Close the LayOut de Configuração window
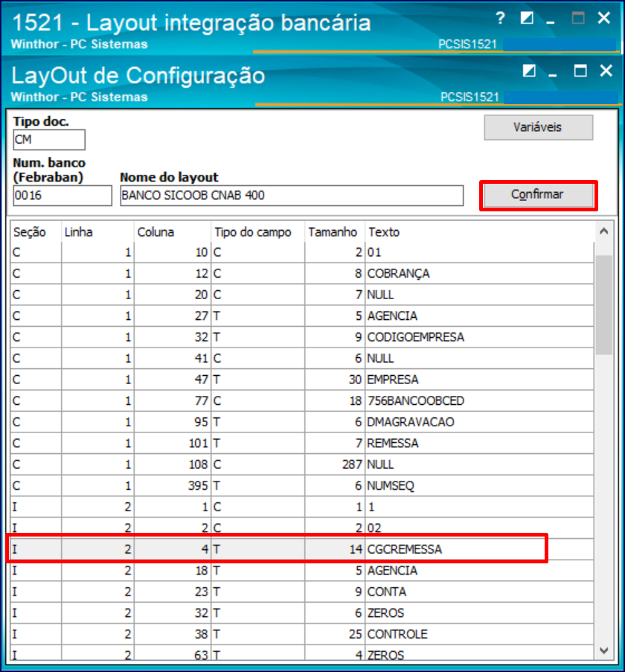Viewport: 625px width, 672px height. click(606, 71)
